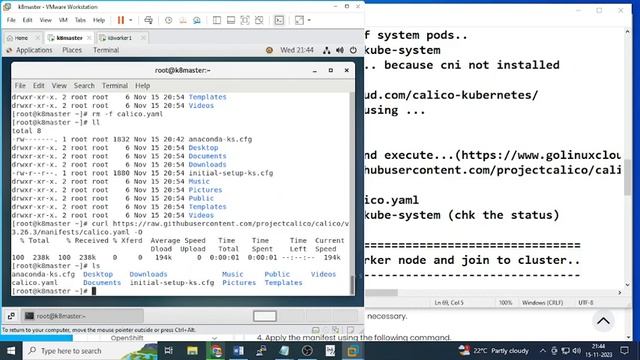Expand the OpenShift dropdown chevron
640x360 pixels.
[214, 338]
